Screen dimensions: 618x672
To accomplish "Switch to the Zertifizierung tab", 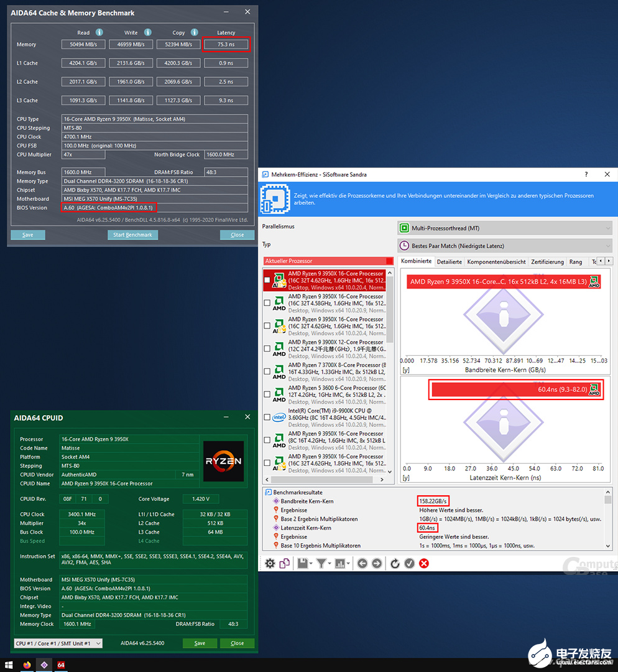I will (547, 262).
